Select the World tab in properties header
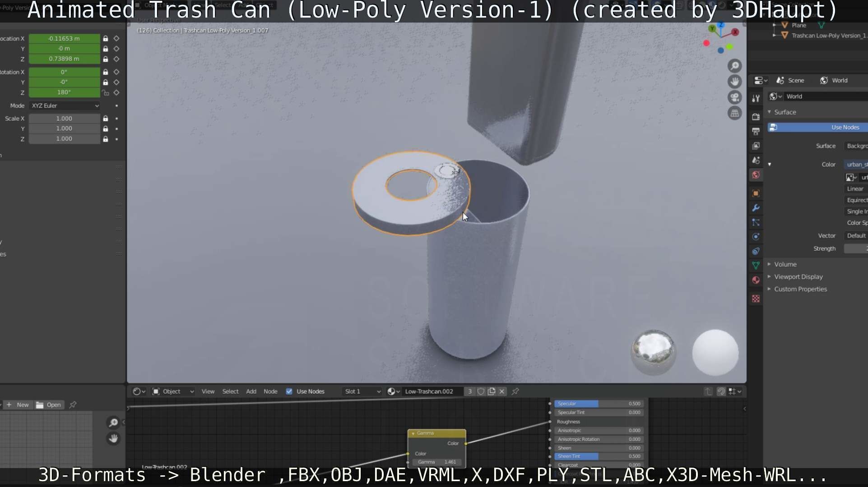Screen dimensions: 868x487 tap(834, 80)
